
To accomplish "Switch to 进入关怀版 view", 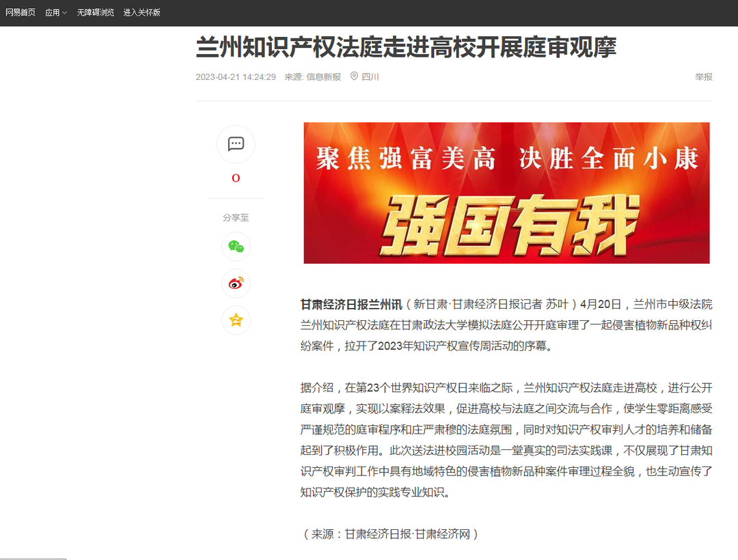I will tap(141, 12).
